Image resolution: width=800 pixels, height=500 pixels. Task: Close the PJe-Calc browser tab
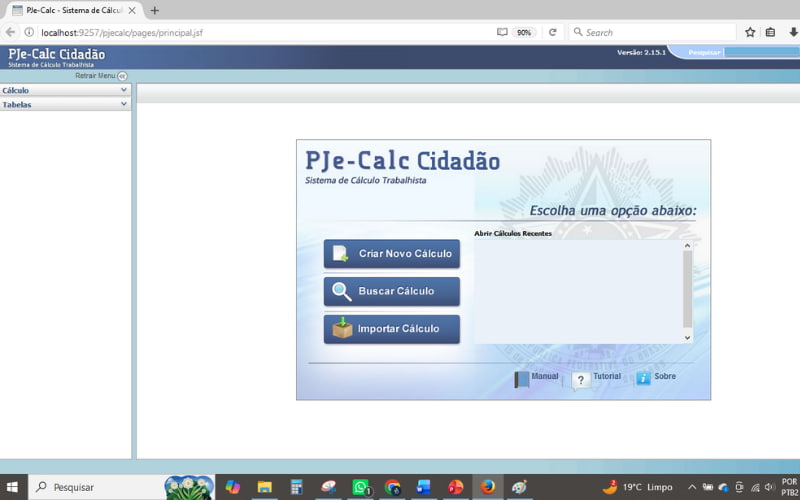point(132,10)
